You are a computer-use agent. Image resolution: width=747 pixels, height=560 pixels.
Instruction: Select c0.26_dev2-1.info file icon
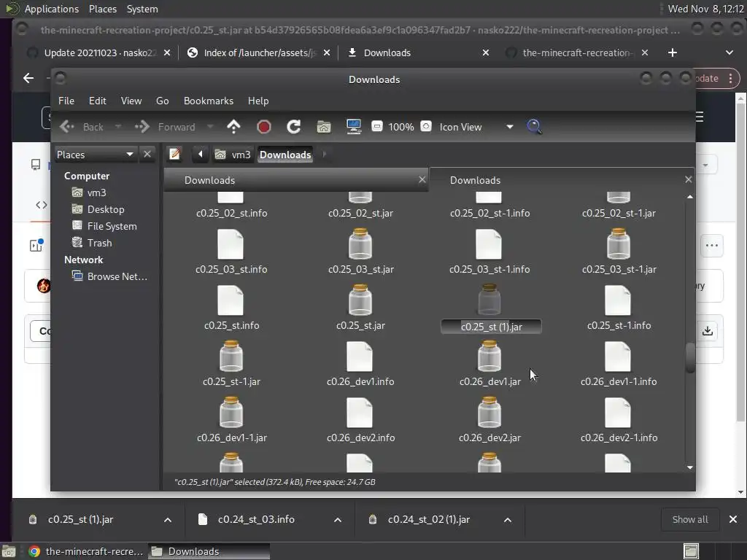click(618, 413)
